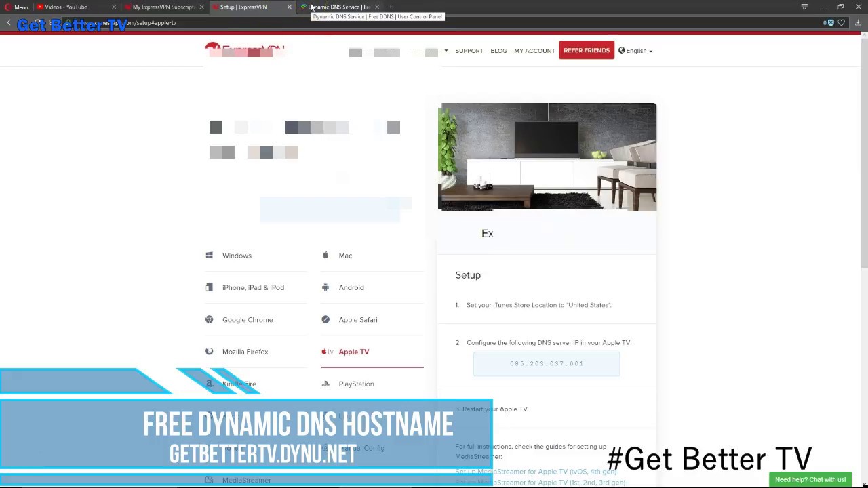Open the English language dropdown
868x488 pixels.
click(x=635, y=51)
